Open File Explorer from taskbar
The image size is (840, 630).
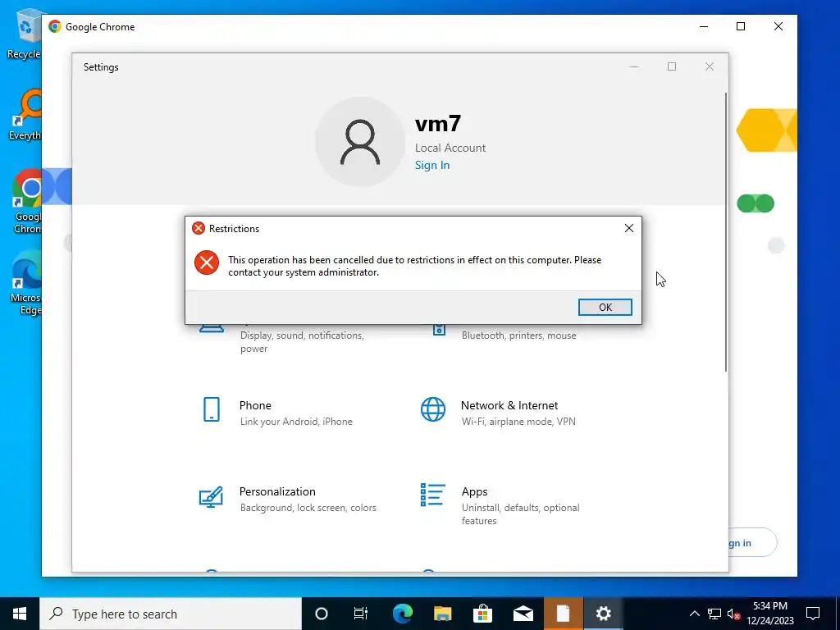[x=442, y=614]
